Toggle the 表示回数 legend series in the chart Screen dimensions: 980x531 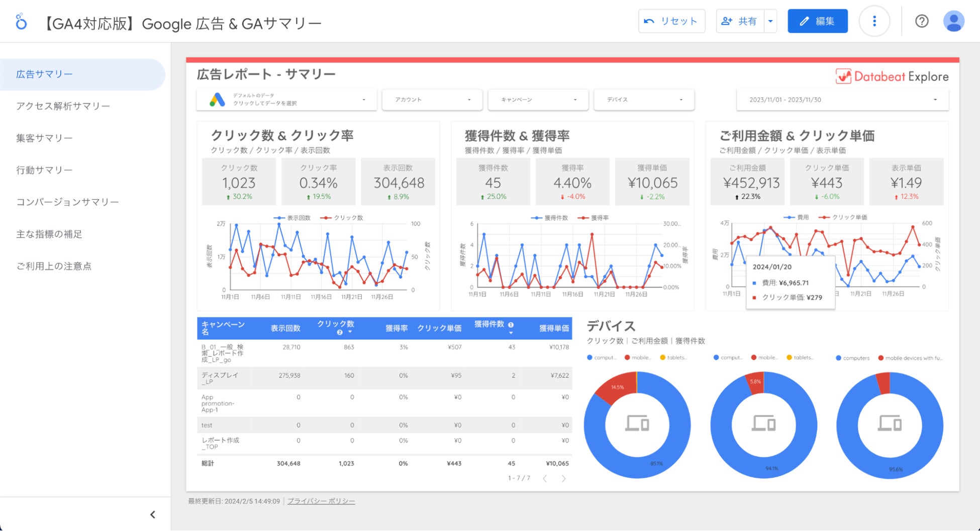(x=292, y=218)
